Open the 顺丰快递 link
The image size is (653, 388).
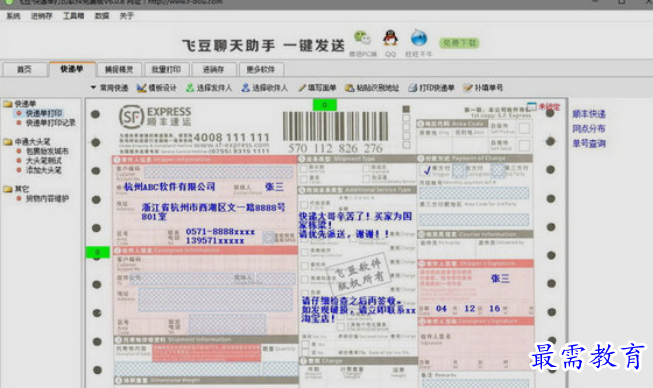click(x=588, y=114)
